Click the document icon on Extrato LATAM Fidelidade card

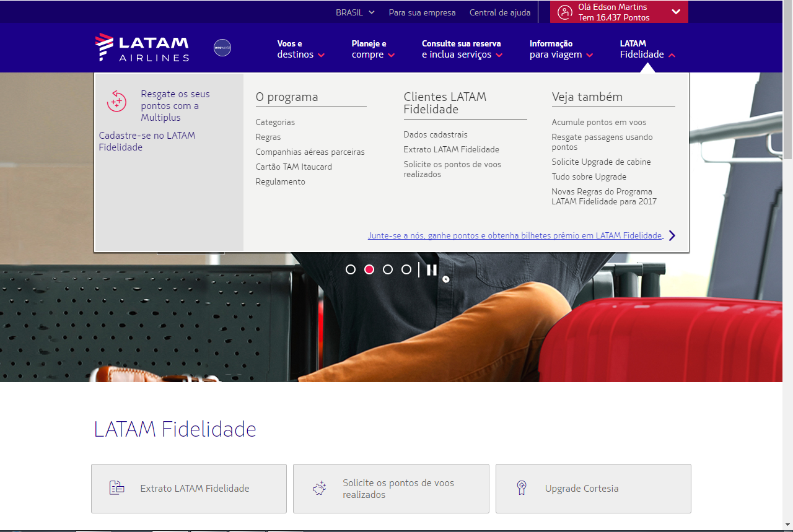[x=116, y=487]
